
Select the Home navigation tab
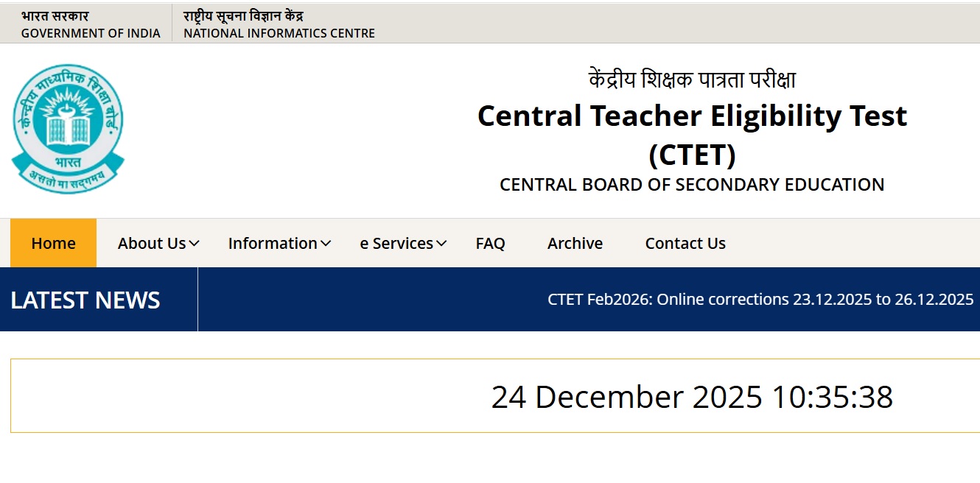click(52, 243)
